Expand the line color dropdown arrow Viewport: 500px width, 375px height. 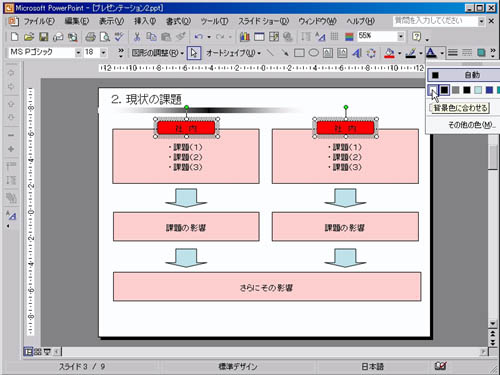pos(421,53)
